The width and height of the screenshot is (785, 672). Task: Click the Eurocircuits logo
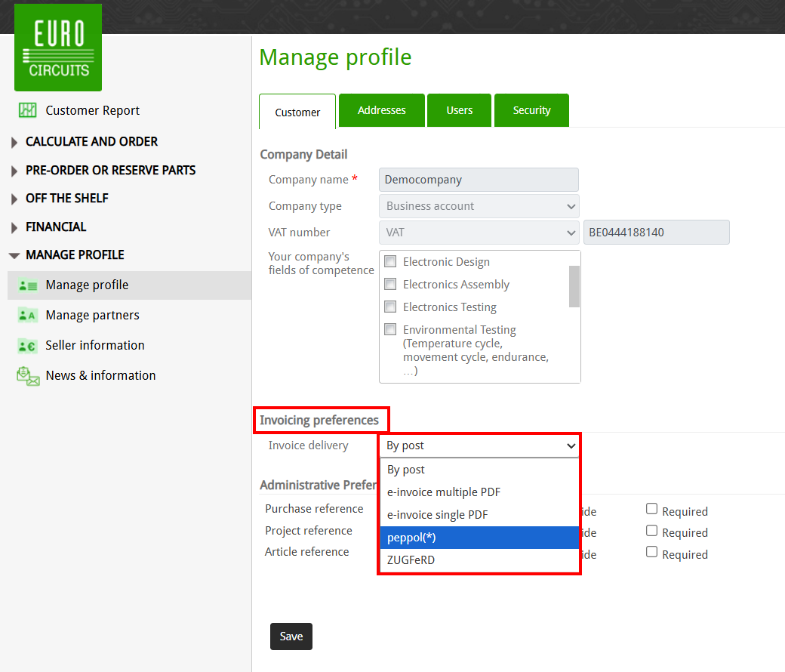(x=58, y=48)
